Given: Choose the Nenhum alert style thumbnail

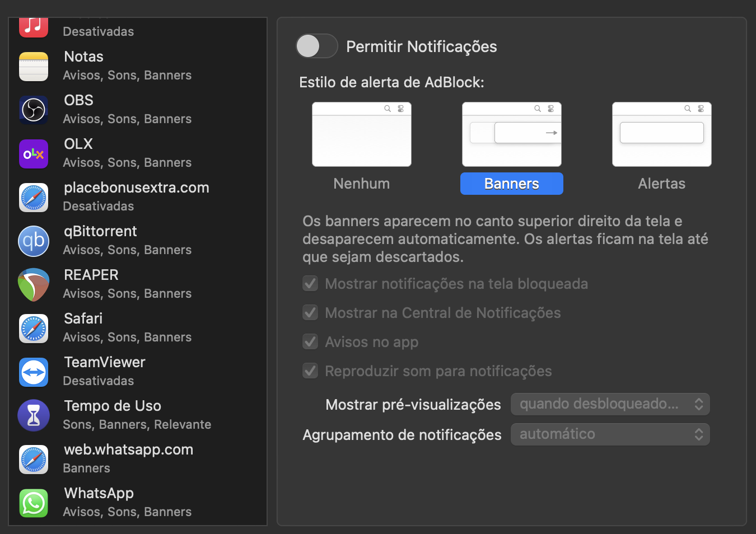Looking at the screenshot, I should pyautogui.click(x=362, y=134).
